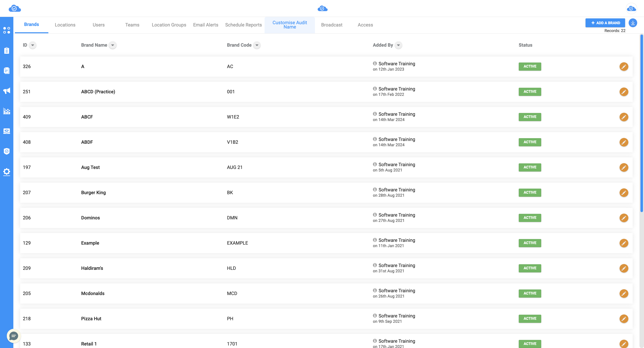Click the profile cloud avatar at top right

pyautogui.click(x=631, y=9)
